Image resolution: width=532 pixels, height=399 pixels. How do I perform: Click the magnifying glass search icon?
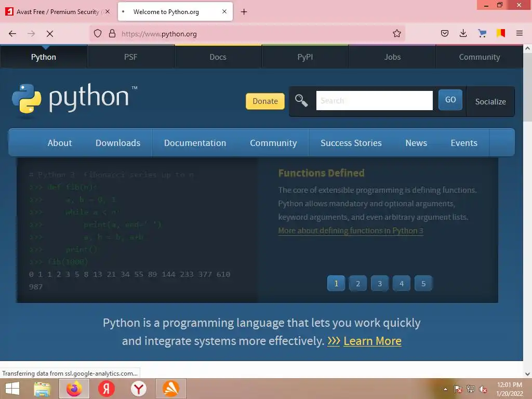point(301,100)
